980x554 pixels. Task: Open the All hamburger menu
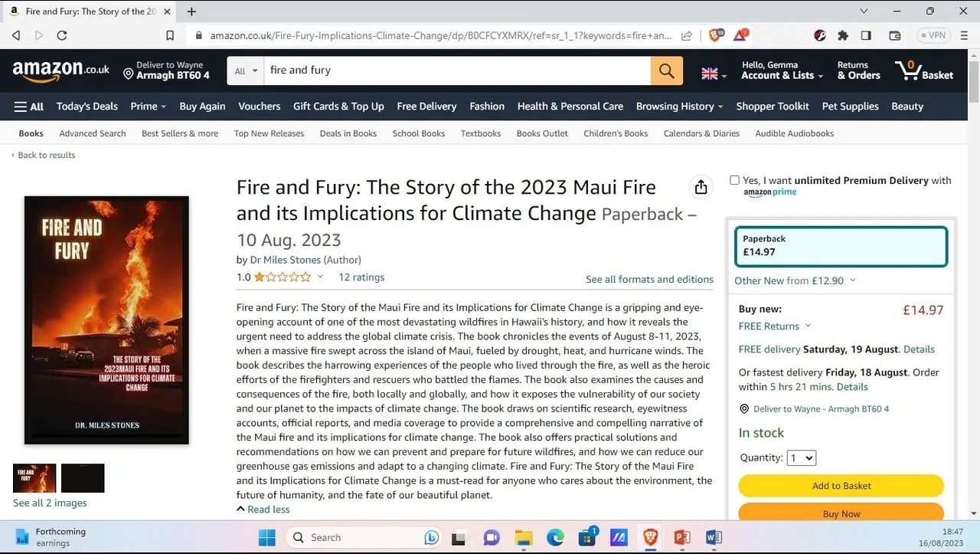tap(28, 107)
